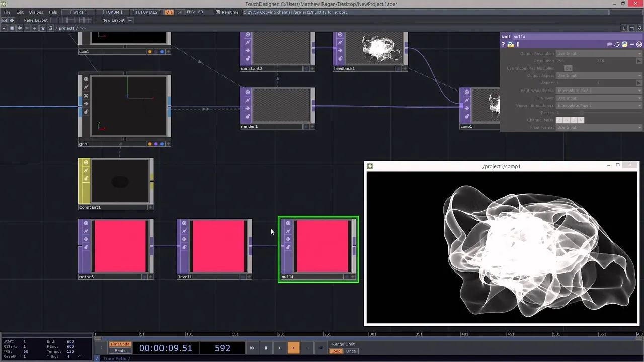The width and height of the screenshot is (644, 362).
Task: Show operator info 'i' icon
Action: click(x=518, y=45)
